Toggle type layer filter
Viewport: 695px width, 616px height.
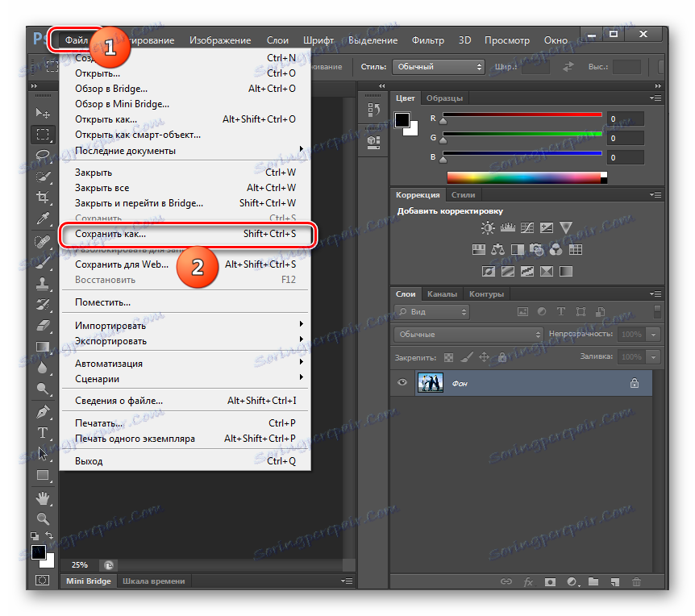[x=560, y=311]
